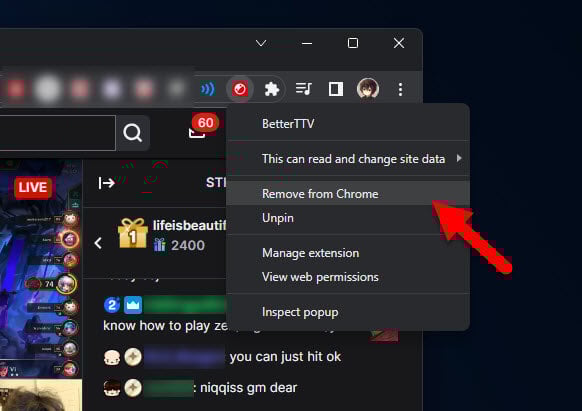
Task: Click into the Twitch search field
Action: click(x=58, y=133)
